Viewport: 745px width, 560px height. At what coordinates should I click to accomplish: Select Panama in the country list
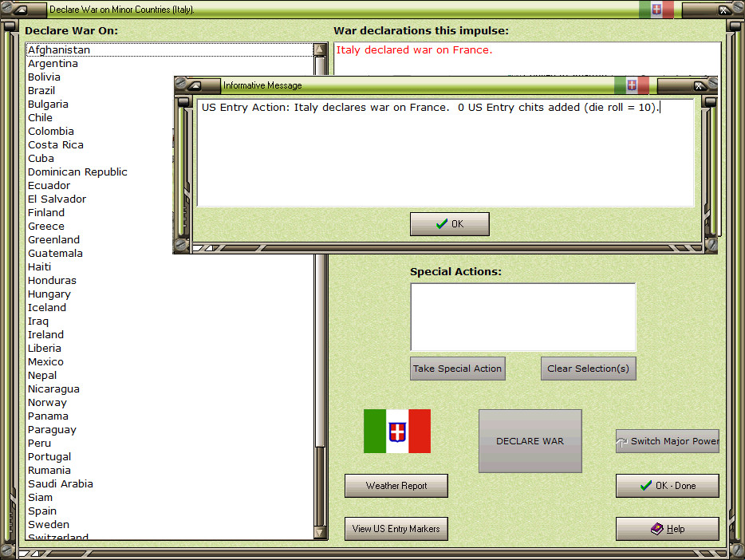[x=170, y=416]
